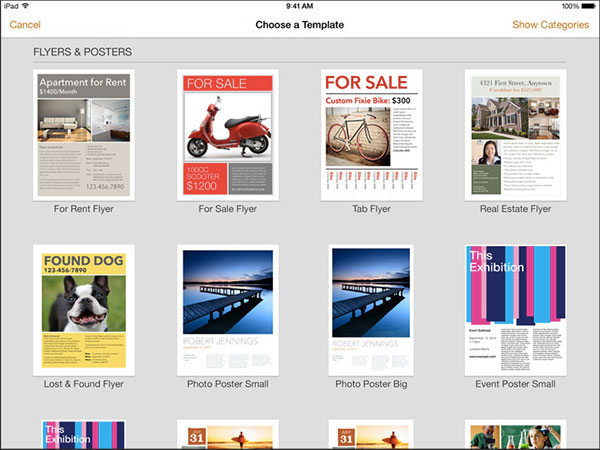Click the 'Event Poster Small' label
This screenshot has height=450, width=600.
pyautogui.click(x=515, y=384)
